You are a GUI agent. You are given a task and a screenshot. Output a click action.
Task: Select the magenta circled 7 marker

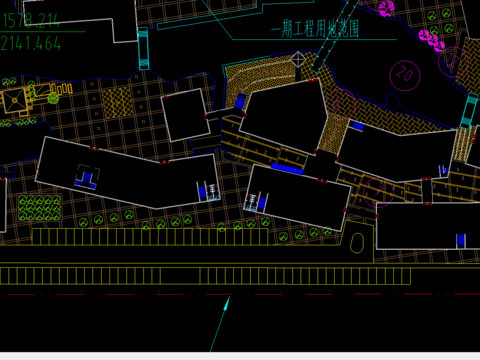[379, 192]
